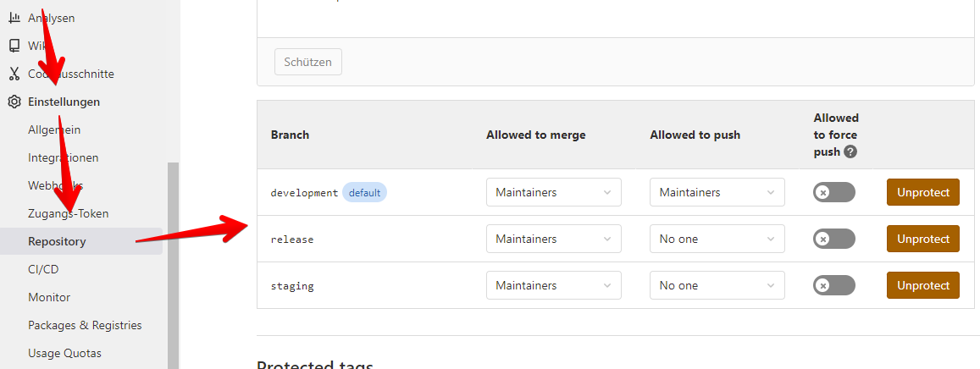Open the Allgemein settings page
The width and height of the screenshot is (980, 369).
pos(54,129)
